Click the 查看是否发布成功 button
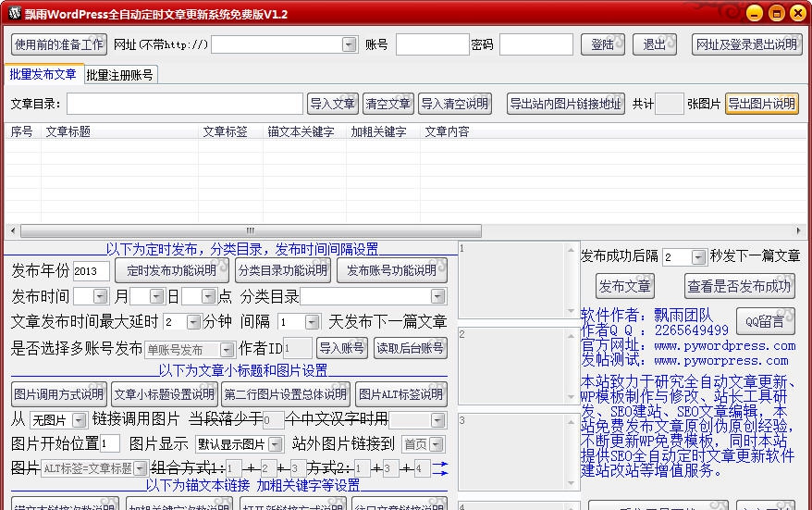 [x=740, y=286]
